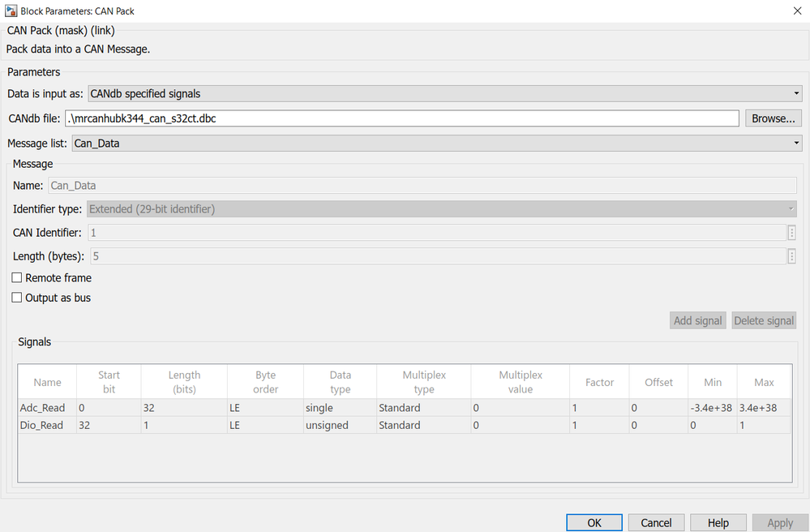The height and width of the screenshot is (532, 810).
Task: Click length 32 in Adc_Read row
Action: [x=184, y=408]
